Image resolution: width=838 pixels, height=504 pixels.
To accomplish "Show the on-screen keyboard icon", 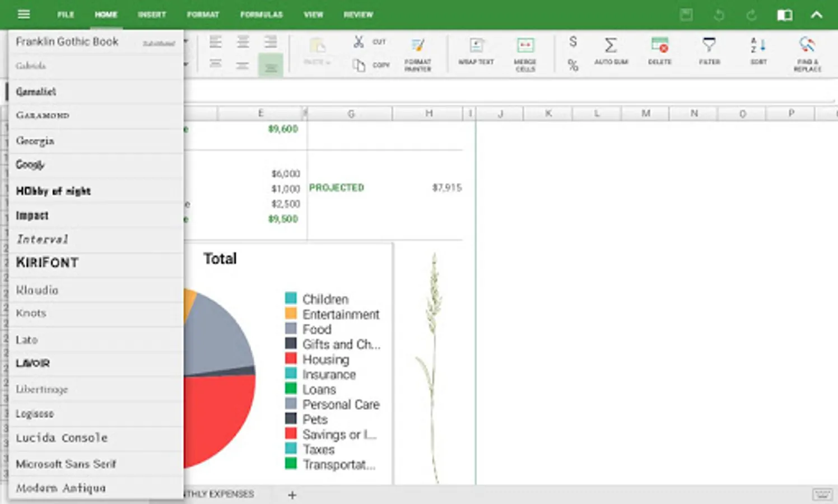I will [822, 494].
